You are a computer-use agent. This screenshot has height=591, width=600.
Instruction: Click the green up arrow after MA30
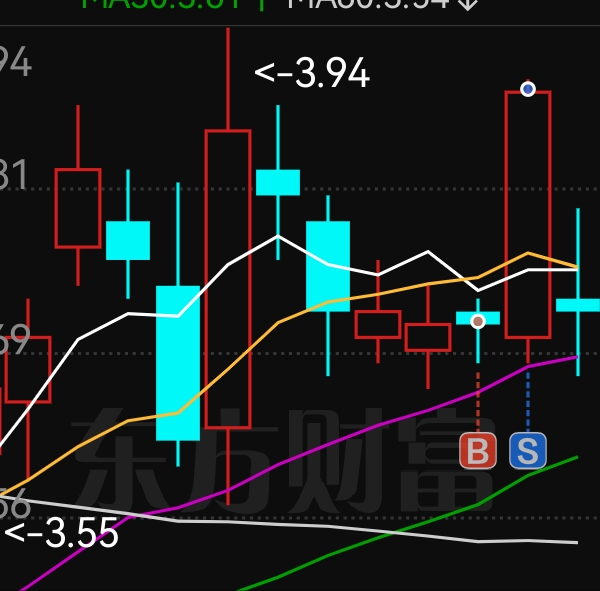262,4
